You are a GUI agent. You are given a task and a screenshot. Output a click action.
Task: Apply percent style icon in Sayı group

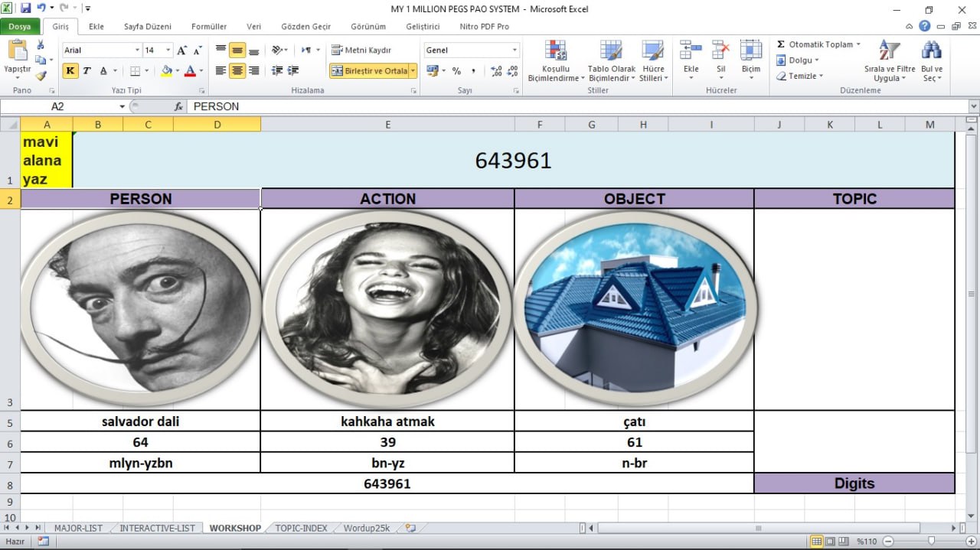click(x=456, y=70)
